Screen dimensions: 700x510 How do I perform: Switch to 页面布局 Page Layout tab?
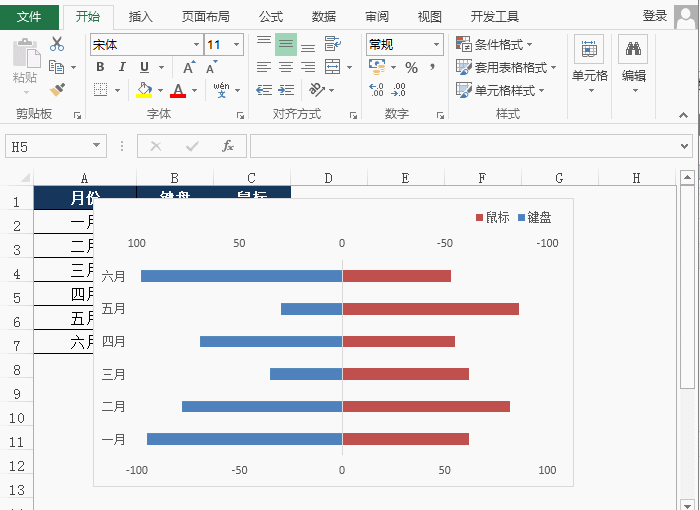tap(206, 17)
